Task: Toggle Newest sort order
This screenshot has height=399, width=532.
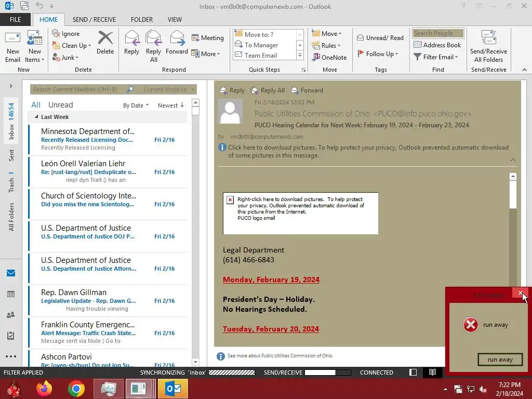Action: 170,105
